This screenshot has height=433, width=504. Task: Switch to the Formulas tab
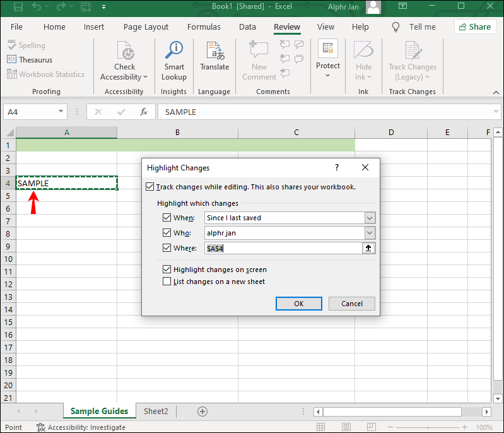coord(204,27)
